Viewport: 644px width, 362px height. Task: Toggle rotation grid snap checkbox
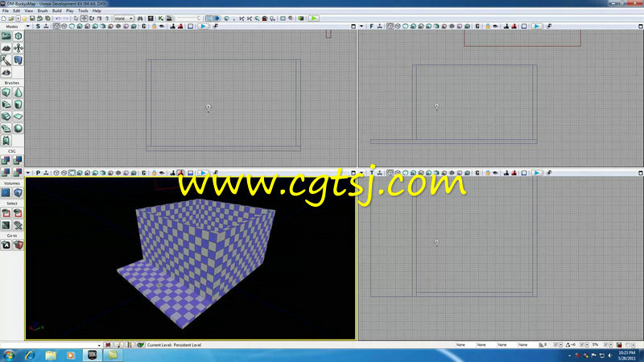(581, 345)
